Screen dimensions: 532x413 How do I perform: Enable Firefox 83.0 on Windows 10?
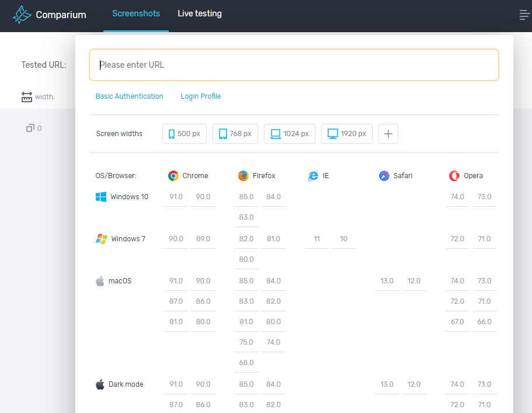[x=246, y=217]
